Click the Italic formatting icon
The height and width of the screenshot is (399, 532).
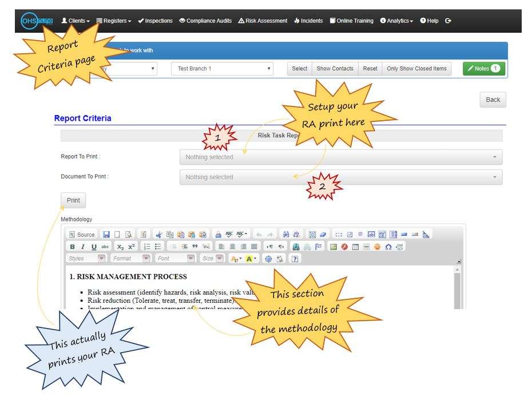click(84, 247)
